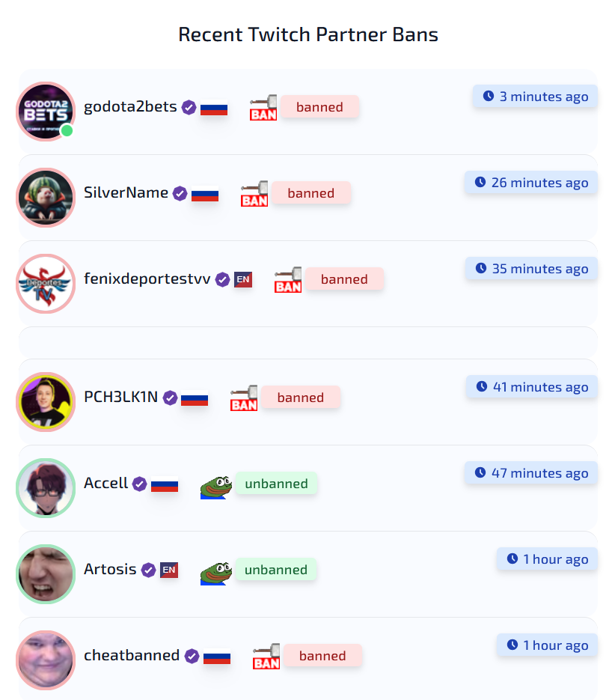Click the Pepe frog icon in Accell's row
This screenshot has width=615, height=700.
point(216,487)
